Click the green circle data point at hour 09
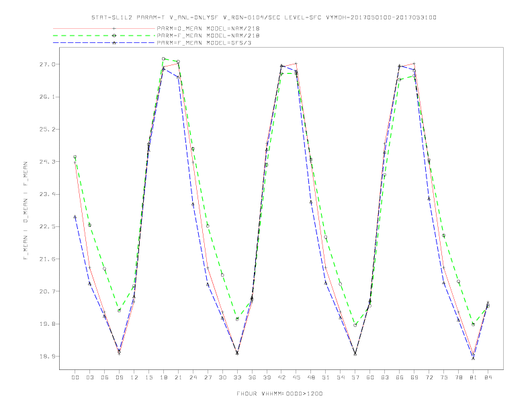The image size is (532, 411). click(119, 311)
